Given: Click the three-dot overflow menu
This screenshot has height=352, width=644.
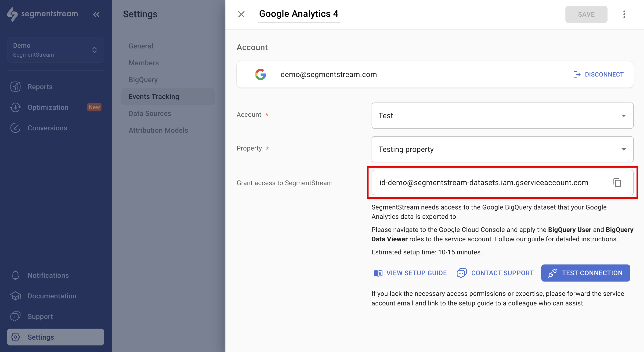Looking at the screenshot, I should pos(624,14).
